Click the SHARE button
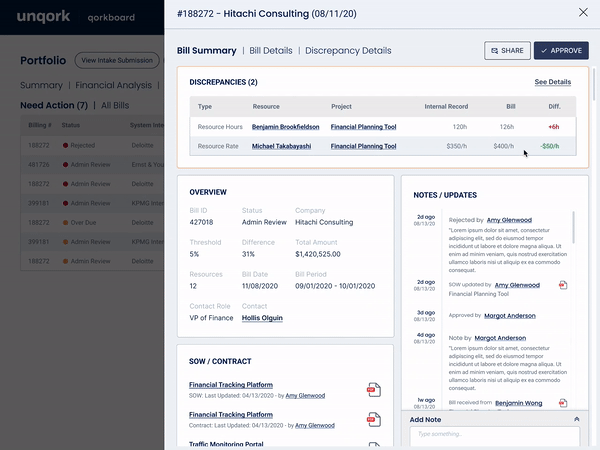This screenshot has width=600, height=450. (x=507, y=51)
